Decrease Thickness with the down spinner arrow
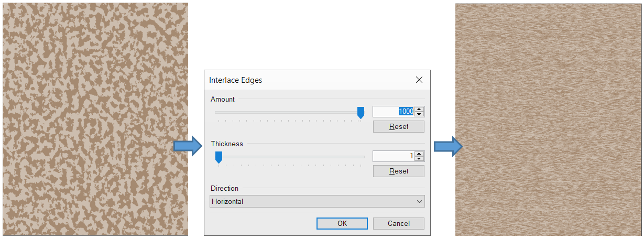Image resolution: width=644 pixels, height=239 pixels. coord(419,159)
